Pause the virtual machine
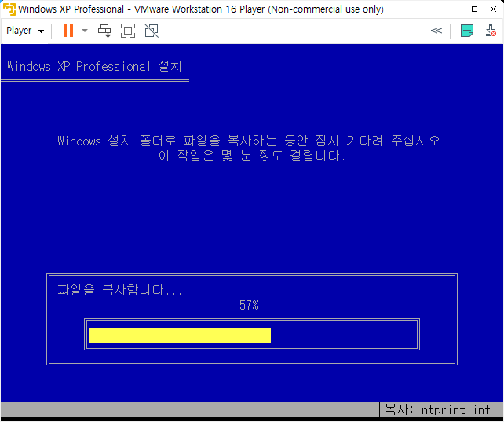This screenshot has width=504, height=422. (68, 31)
